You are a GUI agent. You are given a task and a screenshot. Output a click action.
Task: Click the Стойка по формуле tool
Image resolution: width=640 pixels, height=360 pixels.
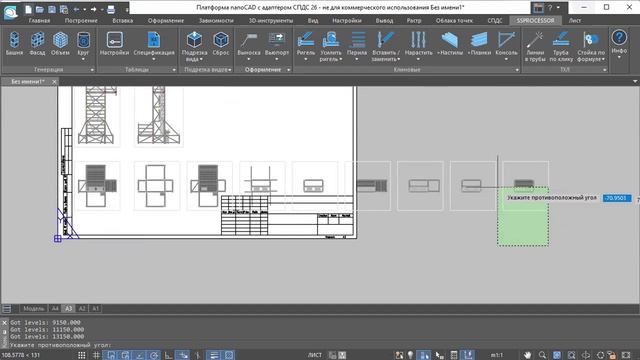click(591, 46)
